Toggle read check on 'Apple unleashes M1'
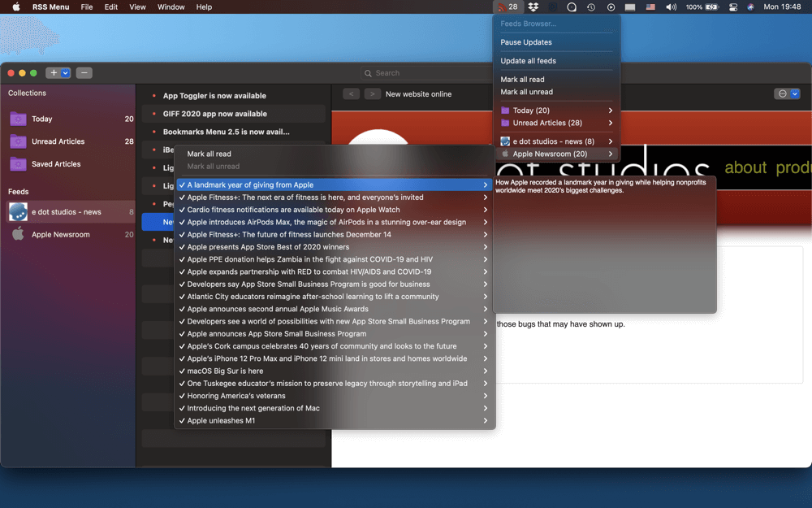 click(182, 421)
